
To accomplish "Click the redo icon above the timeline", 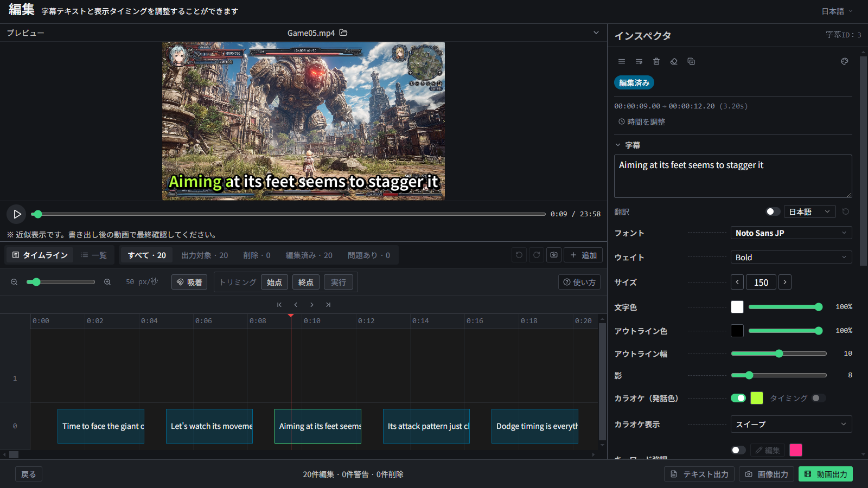I will tap(537, 255).
